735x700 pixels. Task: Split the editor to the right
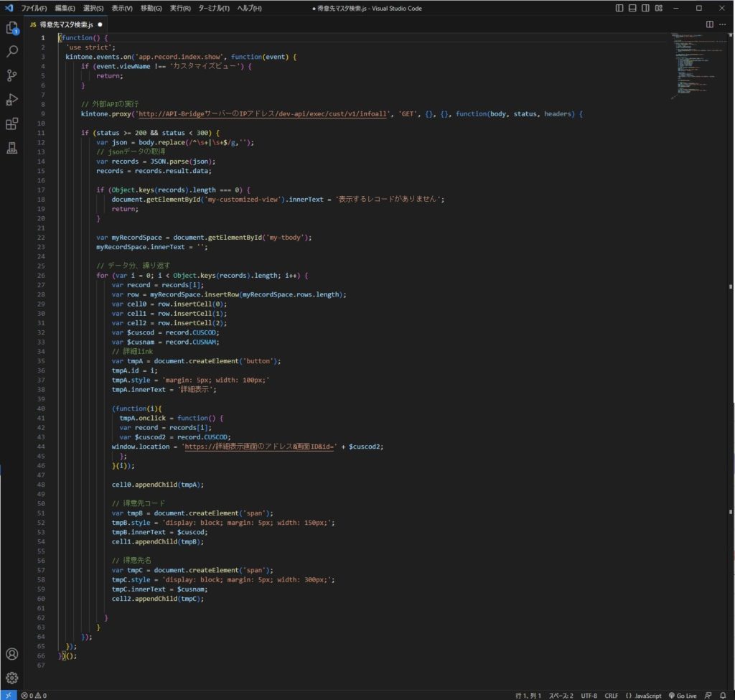click(x=710, y=24)
